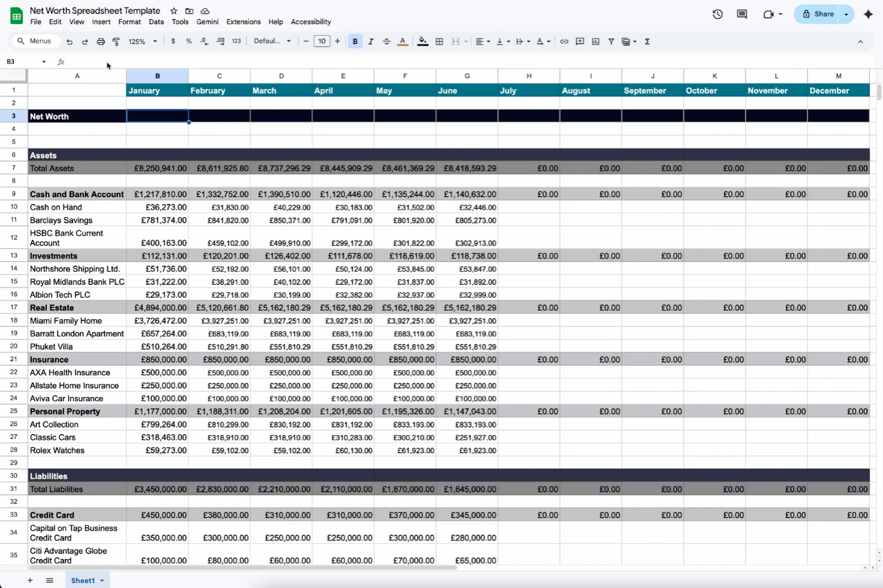883x588 pixels.
Task: Open the zoom level dropdown showing 125%
Action: 143,41
